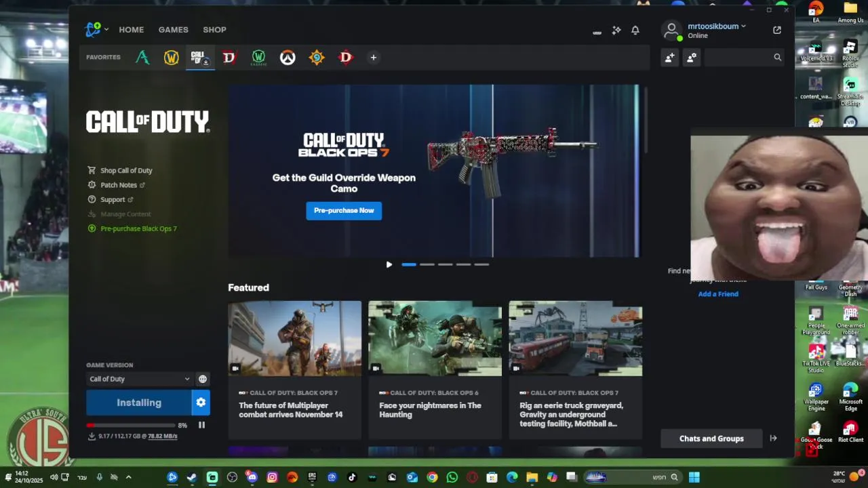Open the SHOP tab
Viewport: 868px width, 488px height.
(x=214, y=30)
